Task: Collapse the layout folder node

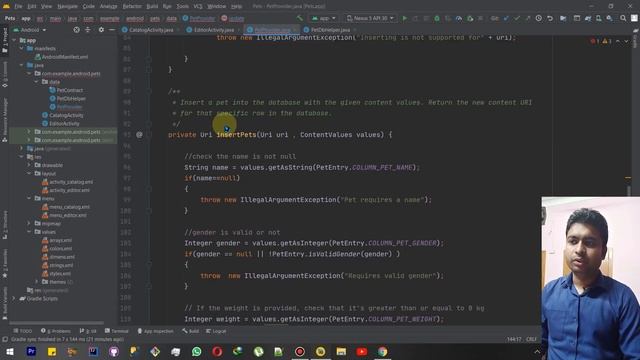Action: [29, 173]
